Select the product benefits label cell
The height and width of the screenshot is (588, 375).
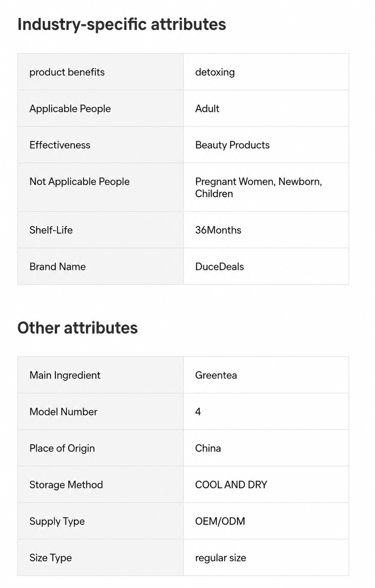(100, 72)
